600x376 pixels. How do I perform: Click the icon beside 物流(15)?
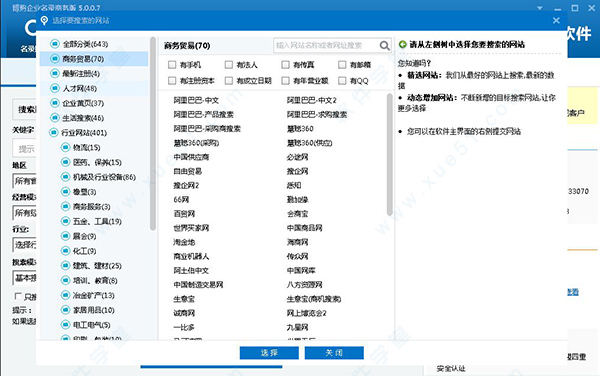65,147
